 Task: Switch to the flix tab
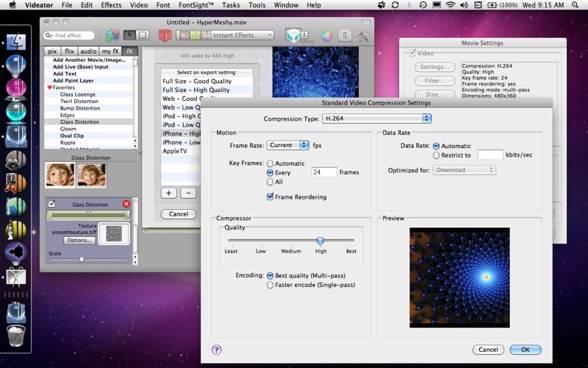[x=69, y=52]
